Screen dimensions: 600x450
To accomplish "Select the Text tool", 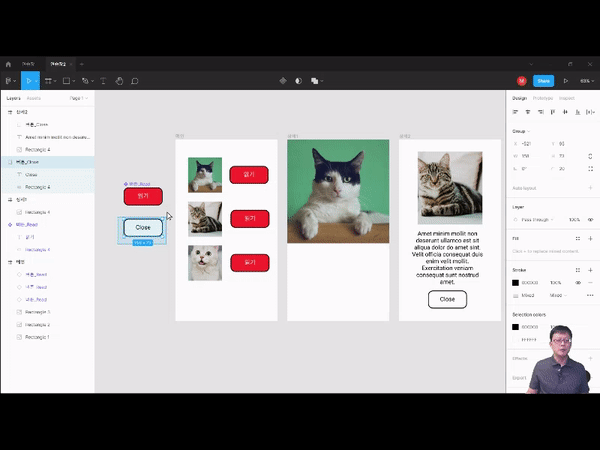I will (103, 81).
